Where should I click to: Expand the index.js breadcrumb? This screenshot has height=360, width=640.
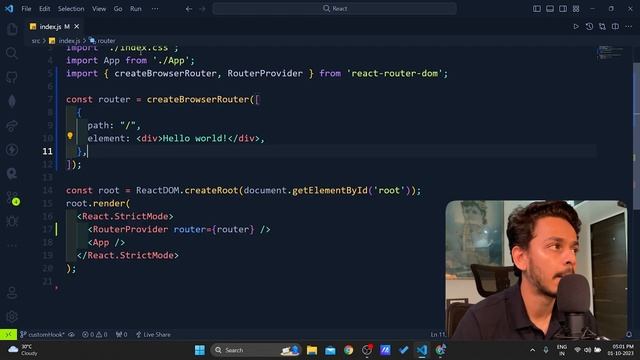point(64,41)
